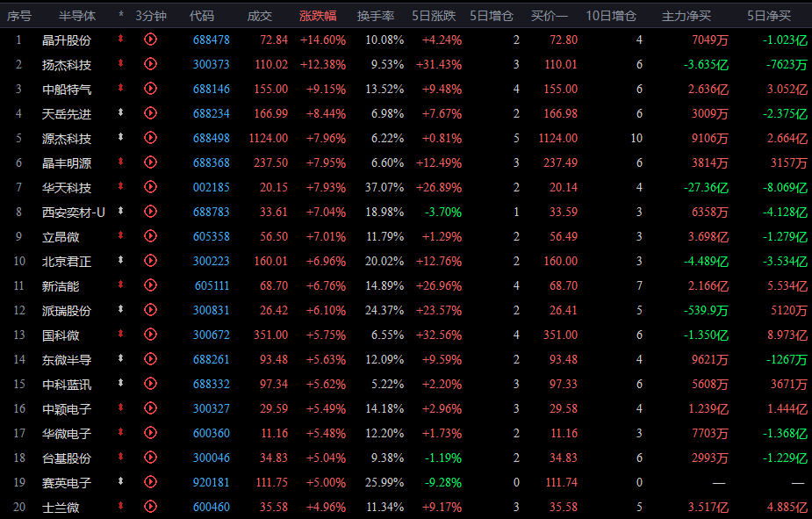Select the 源杰科技 stock name
The width and height of the screenshot is (812, 519).
[x=67, y=138]
